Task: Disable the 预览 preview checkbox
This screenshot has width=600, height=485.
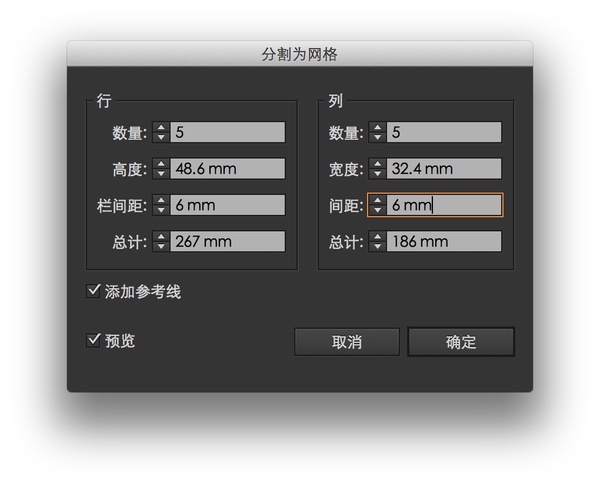Action: pyautogui.click(x=95, y=341)
